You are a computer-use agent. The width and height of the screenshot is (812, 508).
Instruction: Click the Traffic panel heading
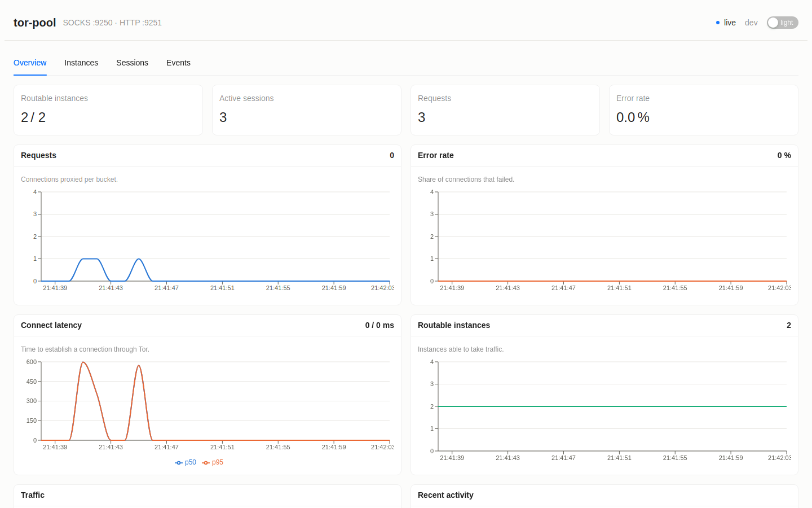(33, 495)
